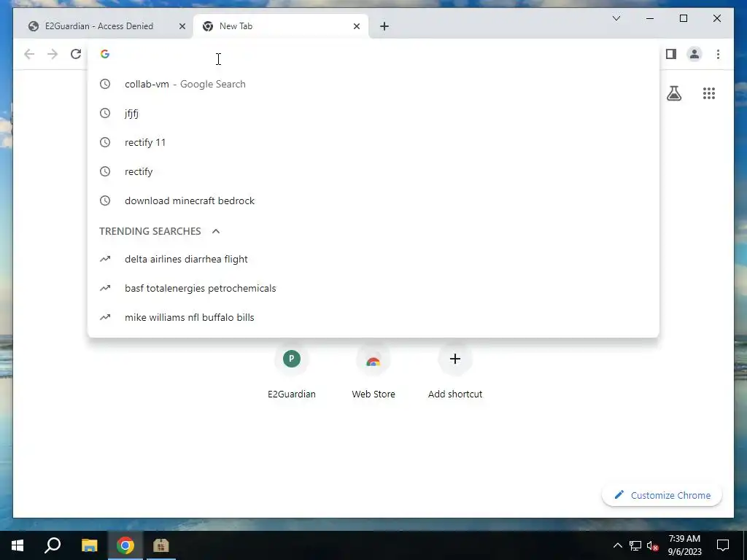The width and height of the screenshot is (747, 560).
Task: Open the package app on taskbar
Action: point(161,545)
